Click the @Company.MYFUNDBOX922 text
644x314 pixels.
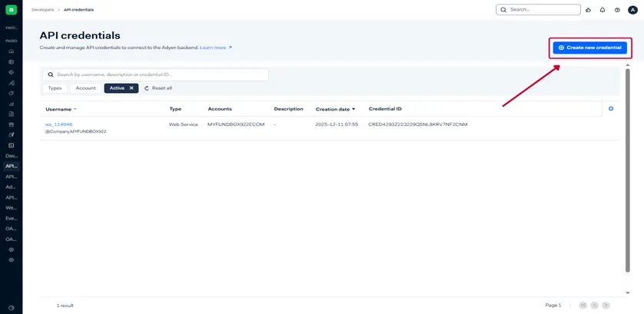pos(76,131)
